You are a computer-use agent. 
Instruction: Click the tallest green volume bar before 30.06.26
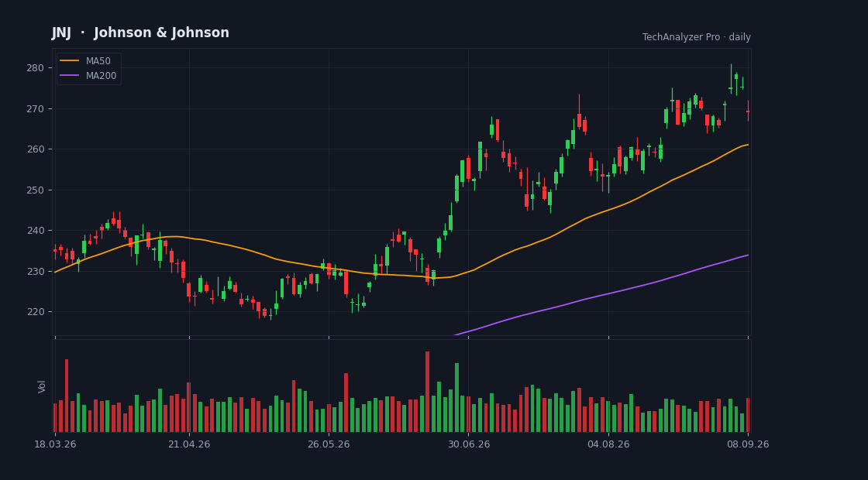[456, 398]
